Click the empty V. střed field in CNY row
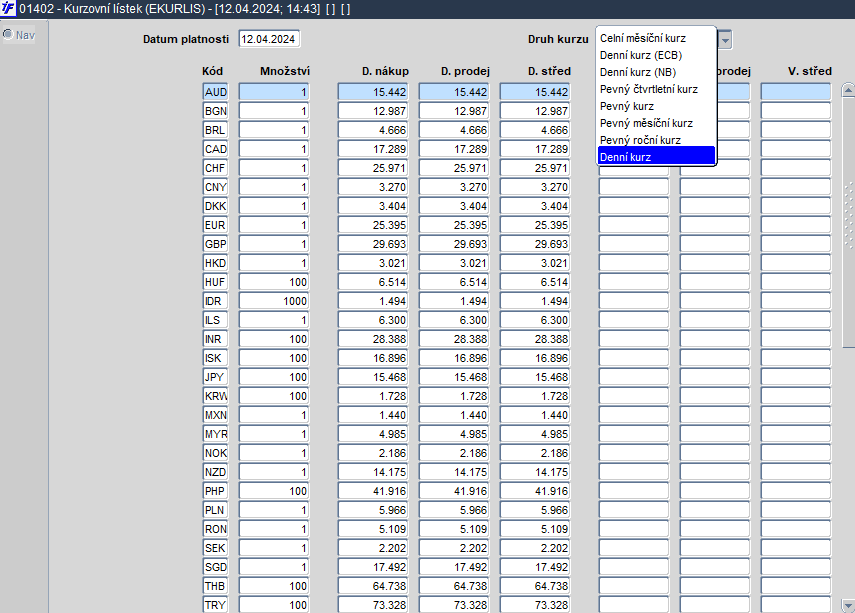Screen dimensions: 855x613 tap(796, 187)
